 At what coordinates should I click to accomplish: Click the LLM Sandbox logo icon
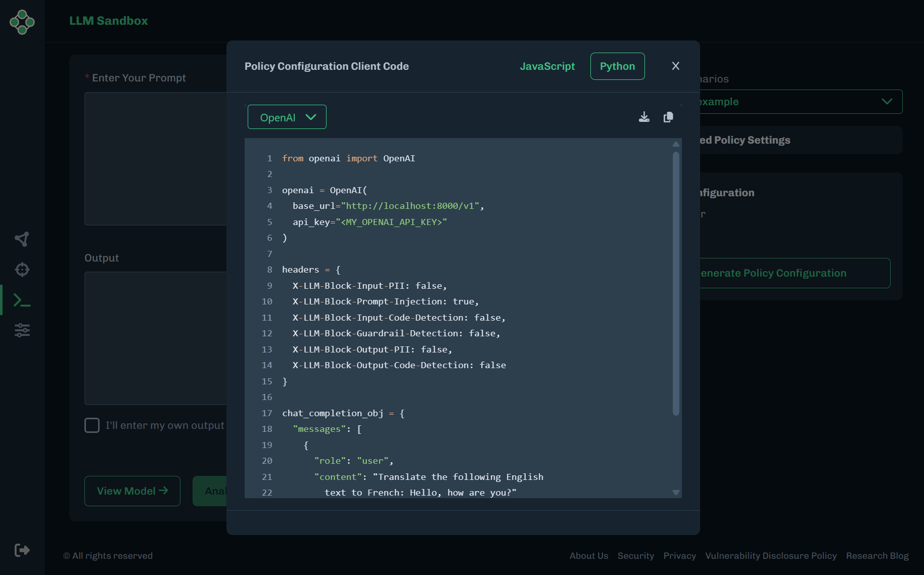pos(22,22)
